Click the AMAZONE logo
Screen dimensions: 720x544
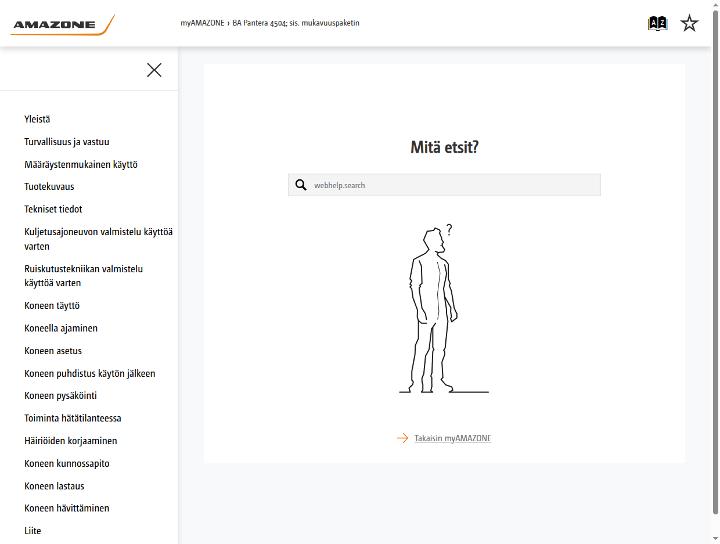click(62, 25)
